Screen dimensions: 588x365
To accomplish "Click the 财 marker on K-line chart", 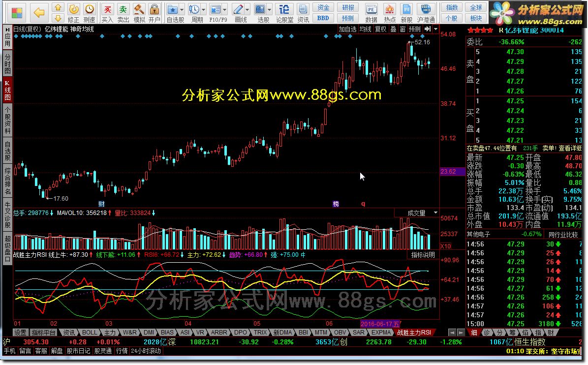I will tap(101, 204).
